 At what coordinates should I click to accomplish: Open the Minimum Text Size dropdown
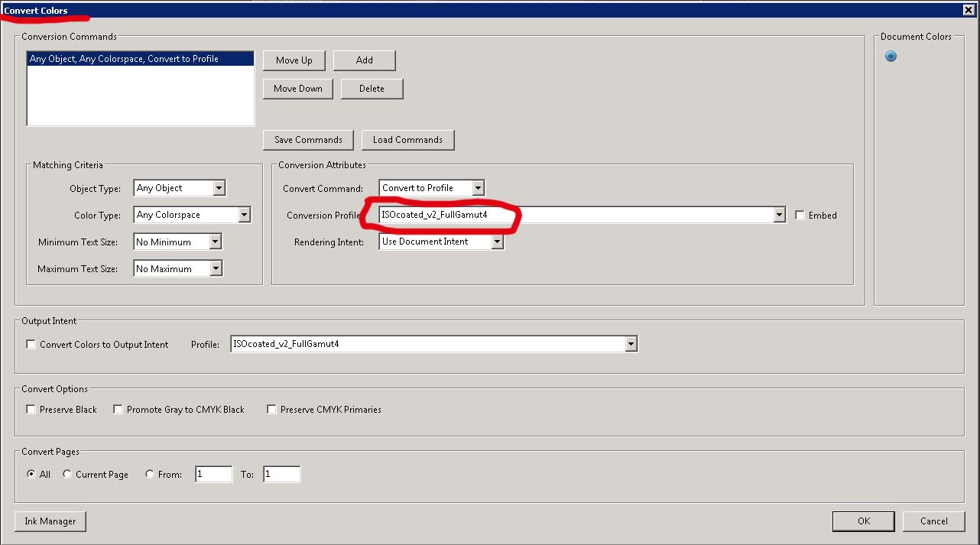pyautogui.click(x=216, y=242)
